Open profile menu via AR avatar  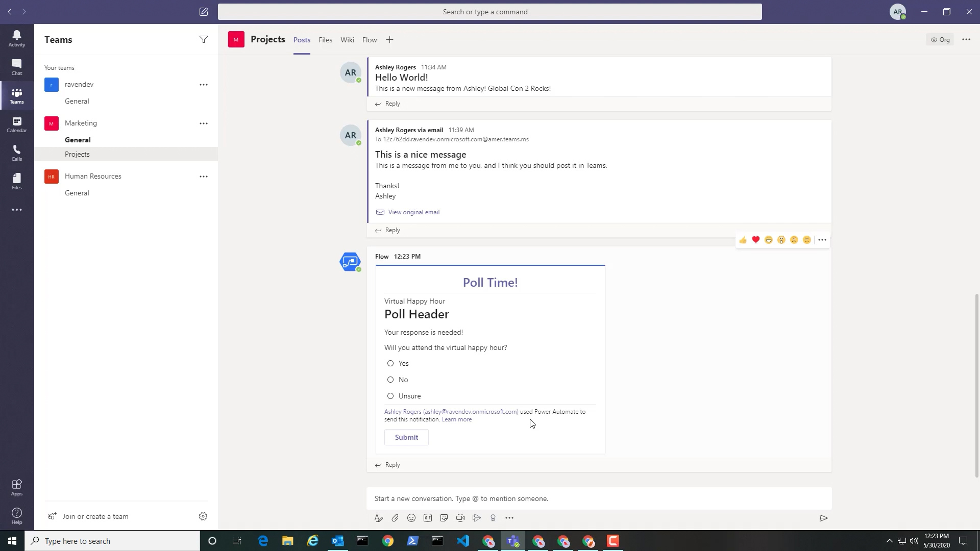898,11
